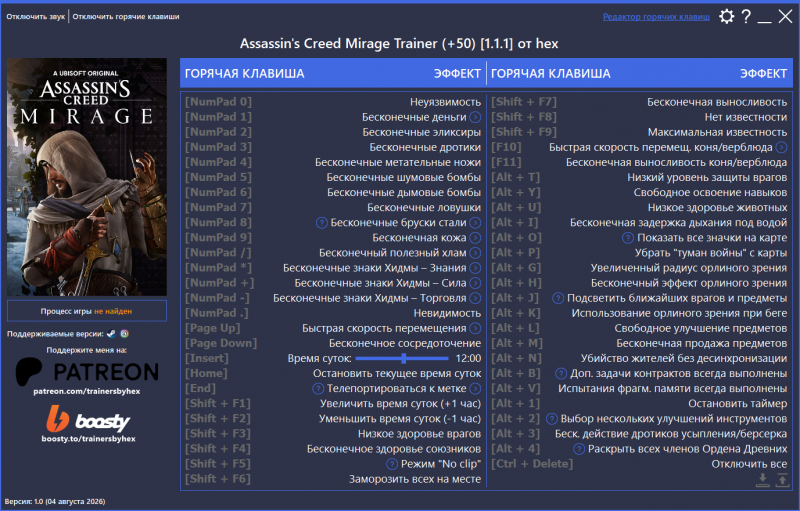
Task: Expand options arrow for Знаки Хидмы – Знания
Action: [475, 268]
